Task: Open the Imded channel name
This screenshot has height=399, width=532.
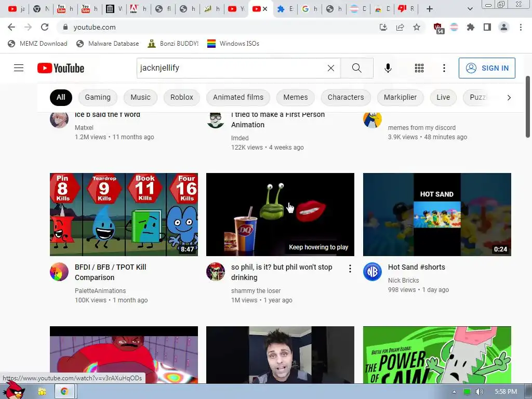Action: tap(240, 138)
